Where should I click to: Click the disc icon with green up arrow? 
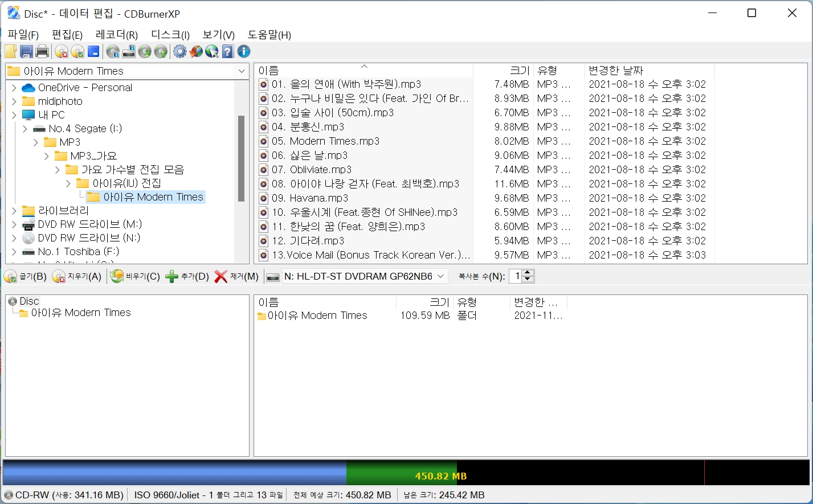coord(161,52)
